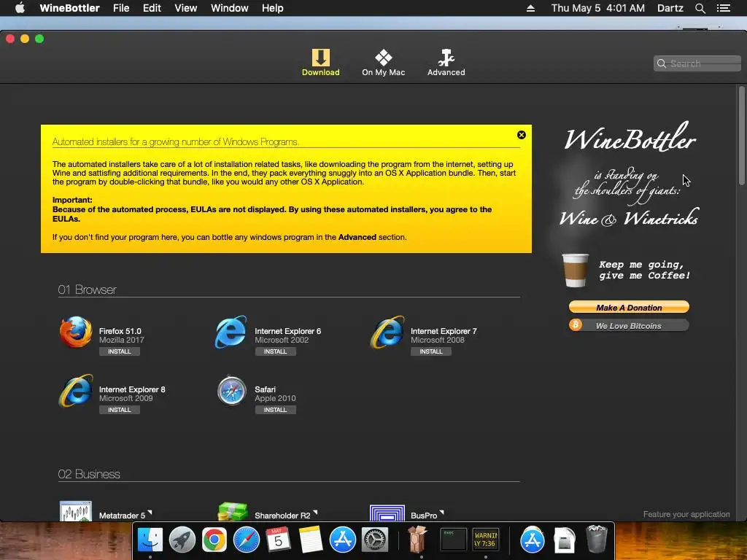747x560 pixels.
Task: Click the Internet Explorer 7 icon
Action: pyautogui.click(x=387, y=332)
